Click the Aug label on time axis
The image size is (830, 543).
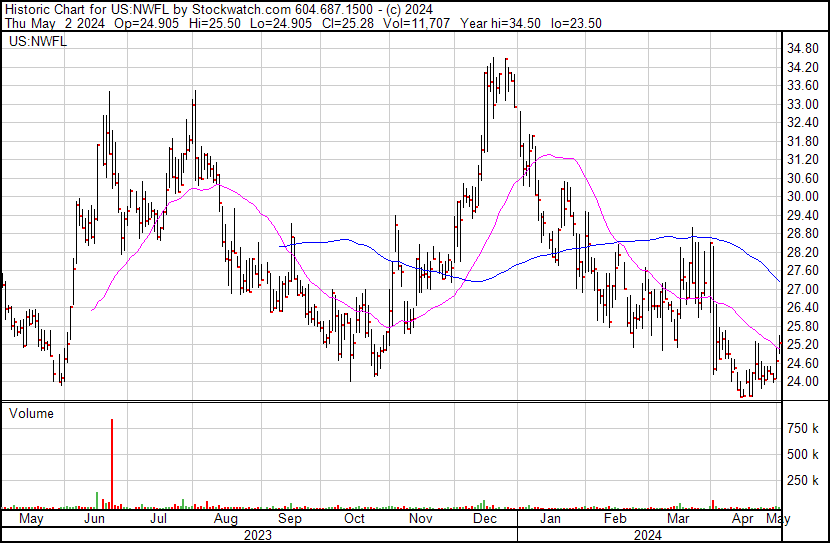[x=226, y=520]
